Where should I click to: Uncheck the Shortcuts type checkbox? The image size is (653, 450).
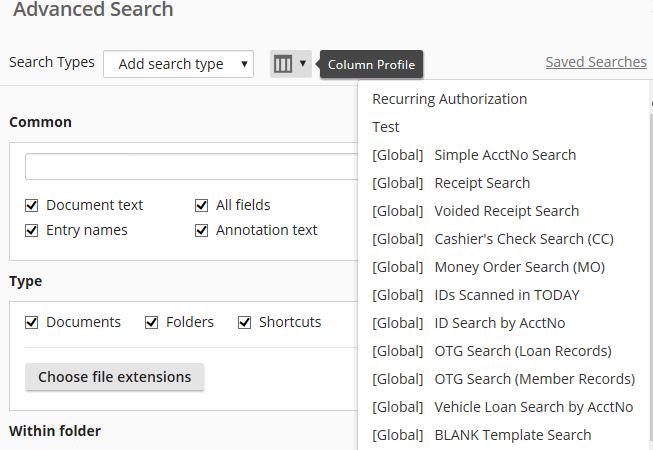[x=245, y=322]
